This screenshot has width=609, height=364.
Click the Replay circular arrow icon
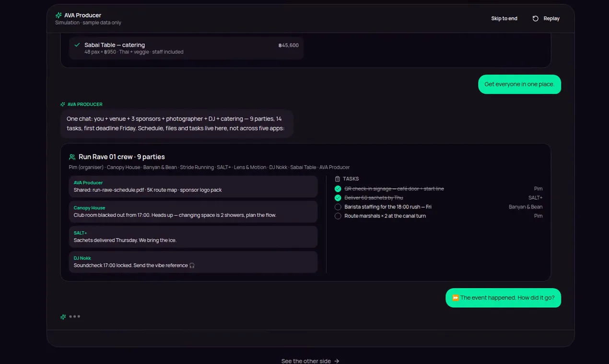pyautogui.click(x=536, y=19)
